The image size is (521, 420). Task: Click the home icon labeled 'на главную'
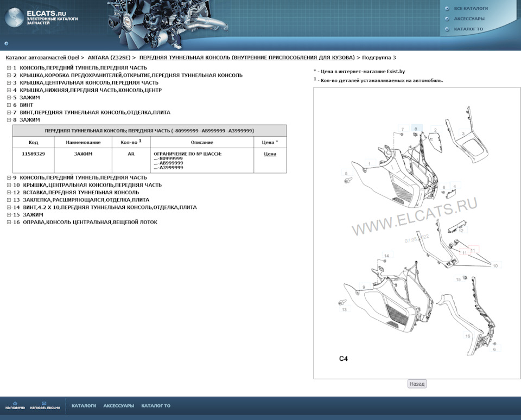15,403
